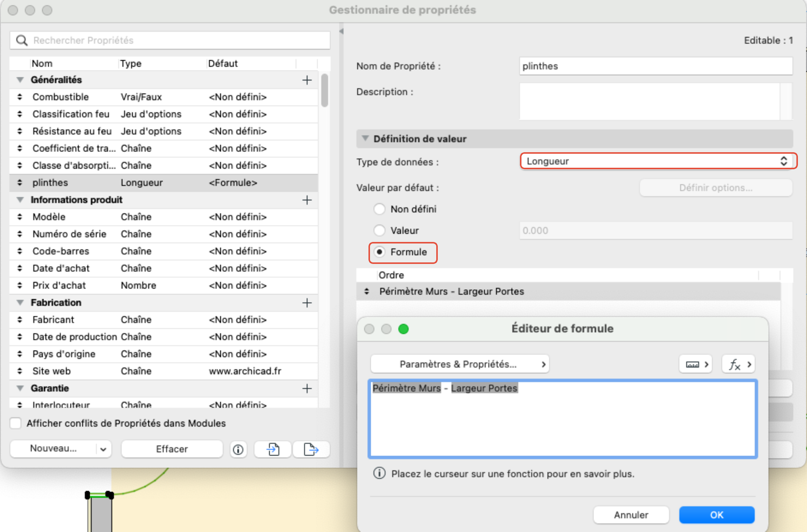Screen dimensions: 807x532
Task: Click the search magnifier icon in Rechercher Propriétés
Action: (22, 40)
